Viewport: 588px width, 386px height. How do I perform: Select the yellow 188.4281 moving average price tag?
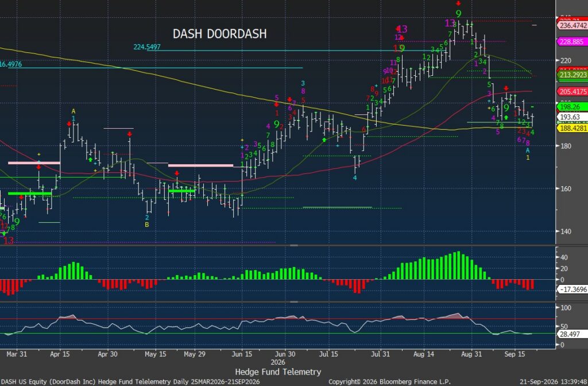(572, 128)
